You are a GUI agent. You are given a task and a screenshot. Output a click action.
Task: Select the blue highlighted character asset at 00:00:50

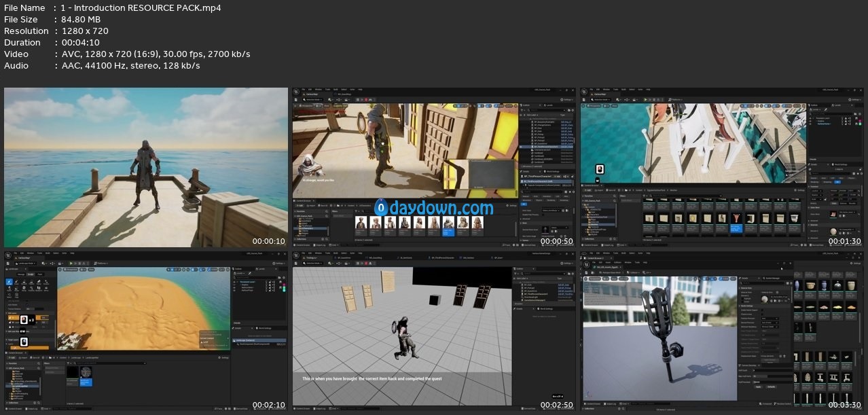[x=448, y=225]
